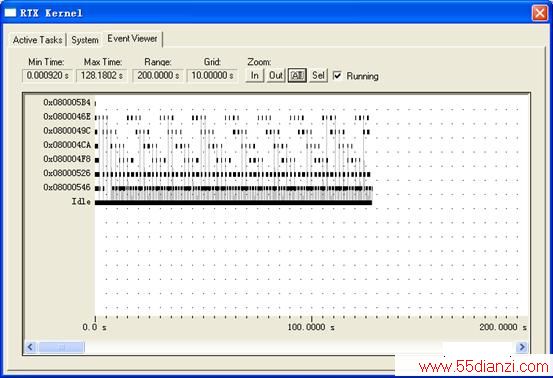Select task row 0x080004CA
Image resolution: width=553 pixels, height=378 pixels.
tap(67, 145)
